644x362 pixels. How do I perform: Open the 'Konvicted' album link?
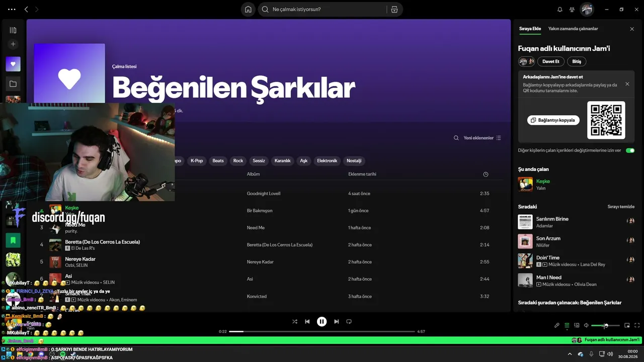point(257,296)
